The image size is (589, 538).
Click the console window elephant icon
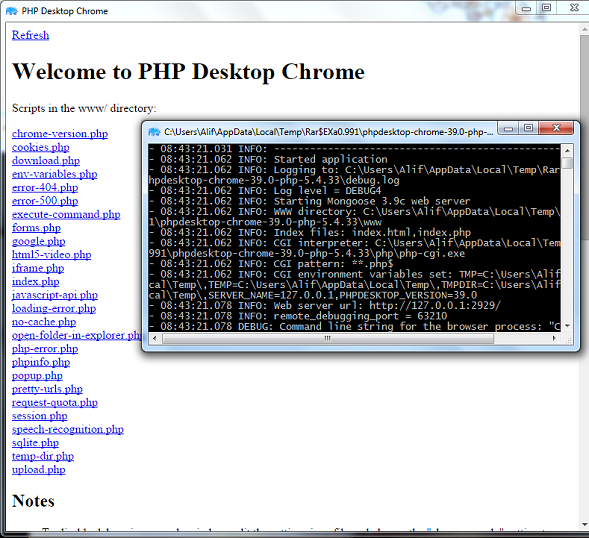(154, 132)
